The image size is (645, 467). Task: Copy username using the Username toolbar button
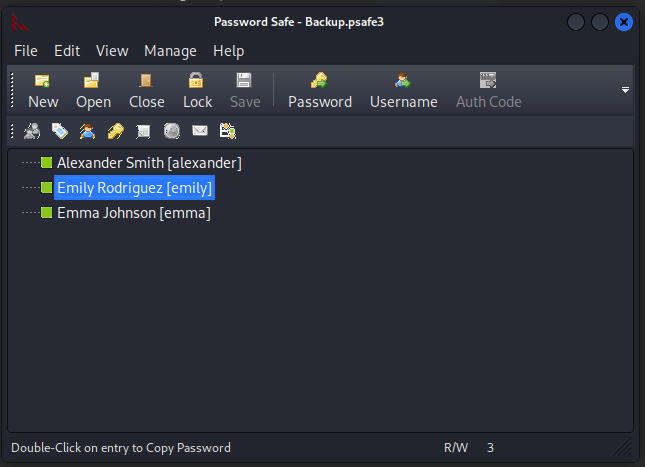403,91
